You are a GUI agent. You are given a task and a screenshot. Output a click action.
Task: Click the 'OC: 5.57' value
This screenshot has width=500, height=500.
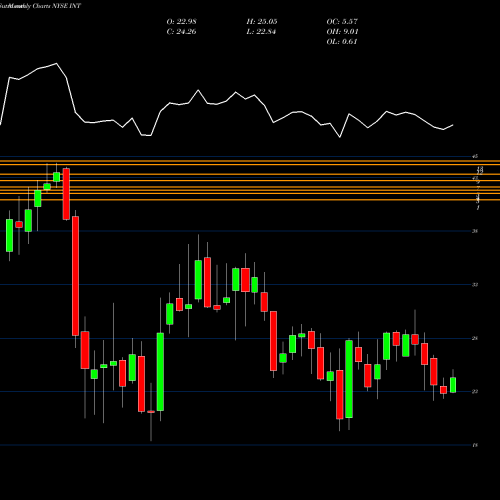[x=342, y=22]
